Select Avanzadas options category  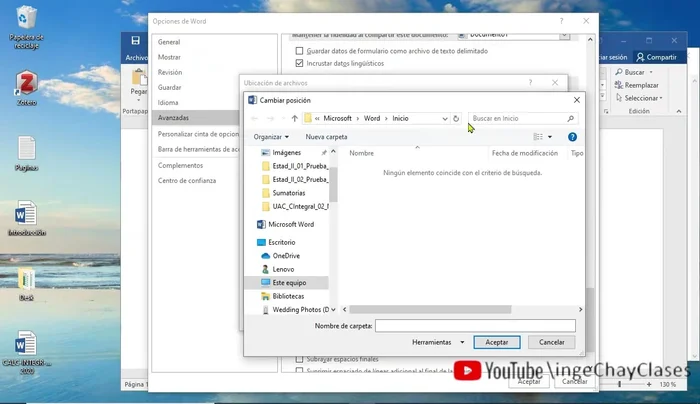click(x=195, y=118)
